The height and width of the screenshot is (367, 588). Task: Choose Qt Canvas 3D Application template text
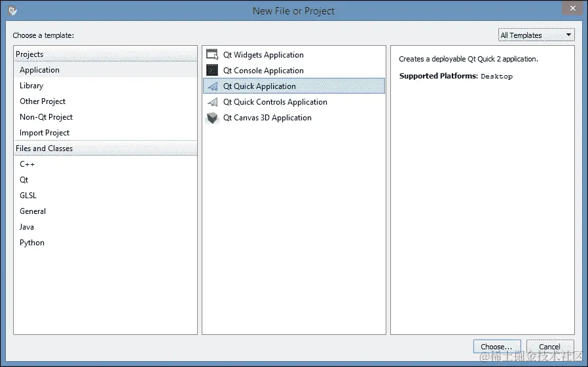(x=267, y=118)
